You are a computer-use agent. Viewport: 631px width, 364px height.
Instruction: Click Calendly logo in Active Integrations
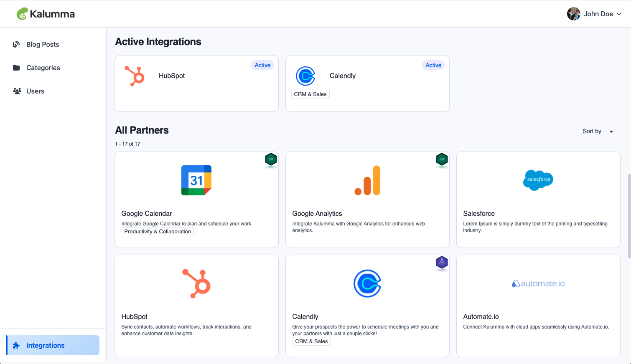305,76
